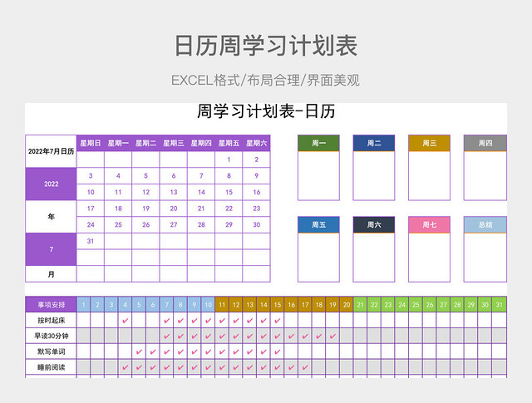Click the 月 cell beside the calendar

pyautogui.click(x=51, y=274)
